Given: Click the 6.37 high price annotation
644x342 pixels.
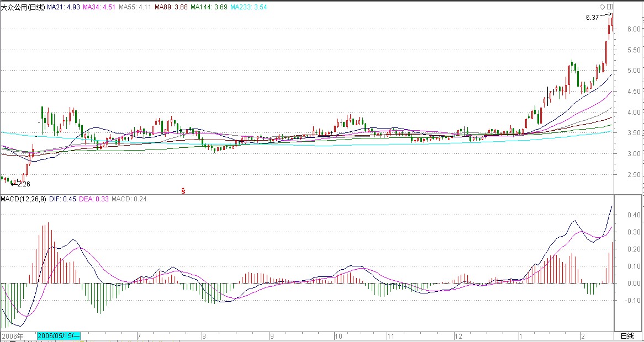Looking at the screenshot, I should (x=592, y=18).
